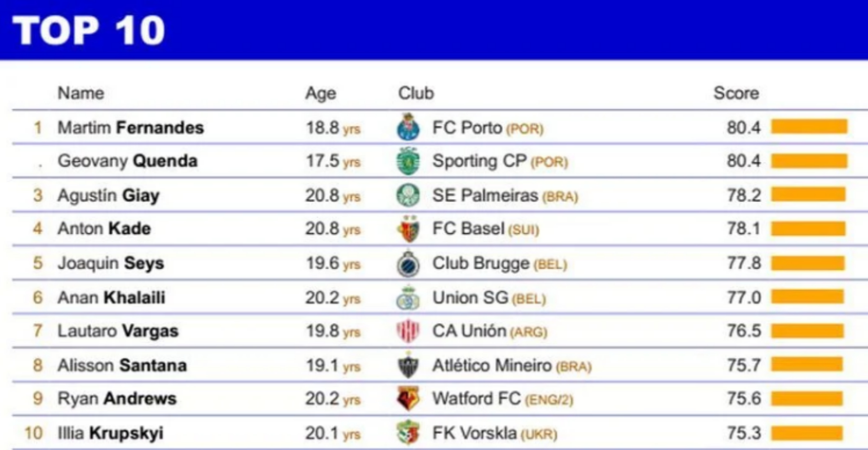The height and width of the screenshot is (450, 868).
Task: Click the CA Unión club crest
Action: [408, 331]
